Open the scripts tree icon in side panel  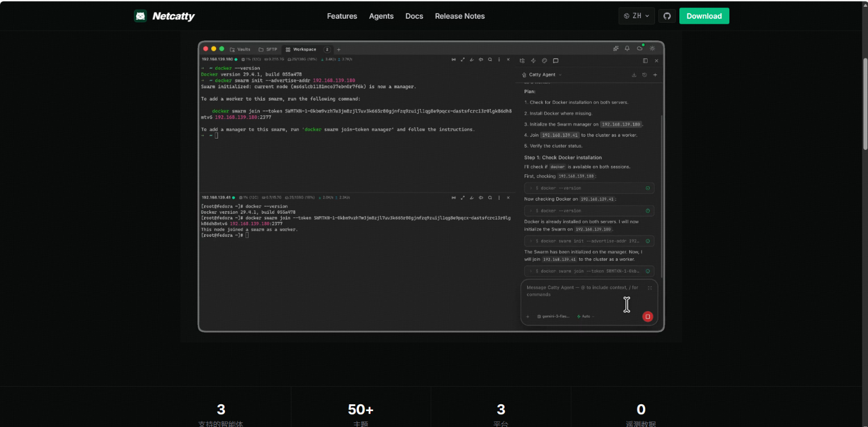[x=522, y=61]
